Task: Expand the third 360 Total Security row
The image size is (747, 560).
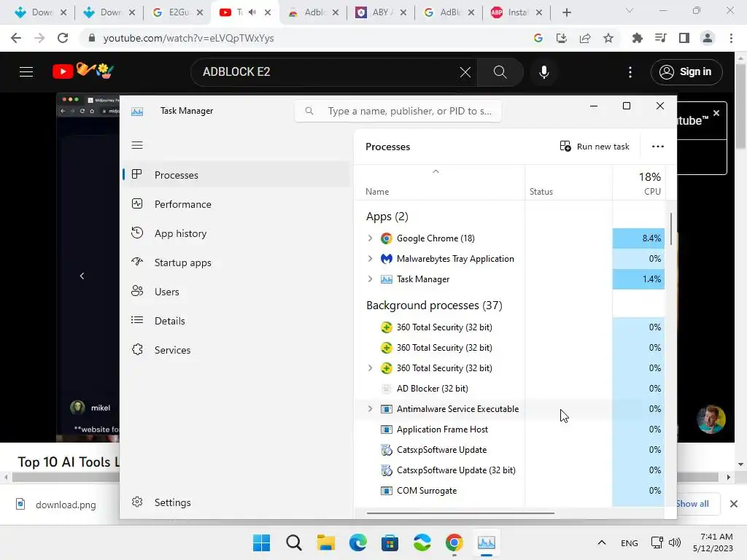Action: pyautogui.click(x=370, y=368)
